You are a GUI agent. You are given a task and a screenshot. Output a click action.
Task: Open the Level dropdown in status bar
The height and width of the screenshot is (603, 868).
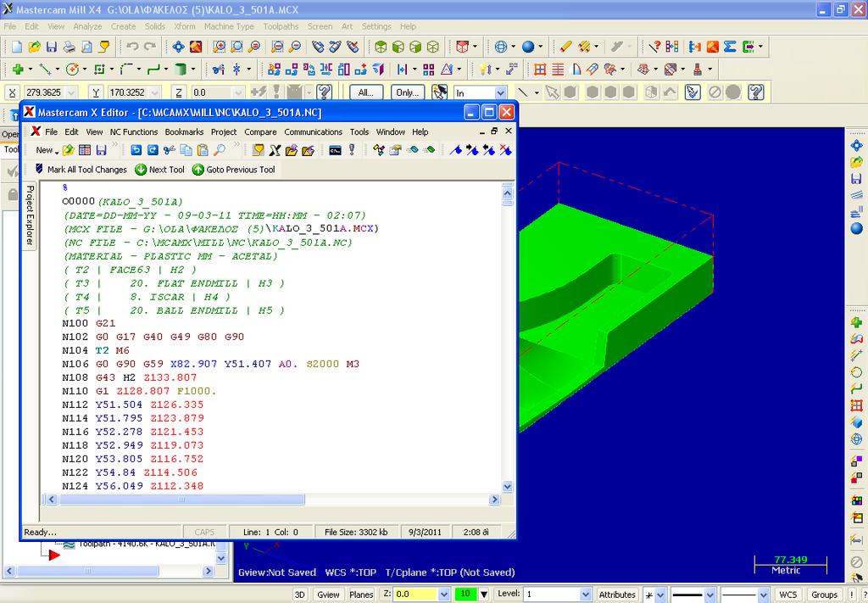click(587, 595)
